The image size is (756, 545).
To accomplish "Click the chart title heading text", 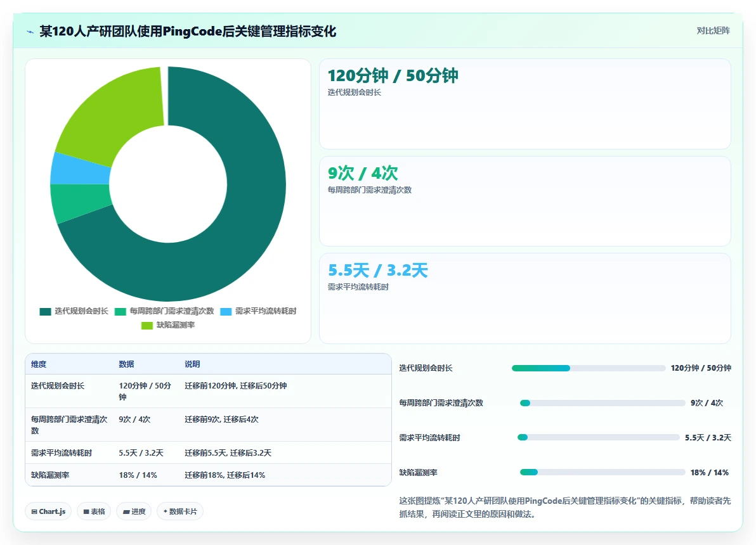I will tap(188, 31).
